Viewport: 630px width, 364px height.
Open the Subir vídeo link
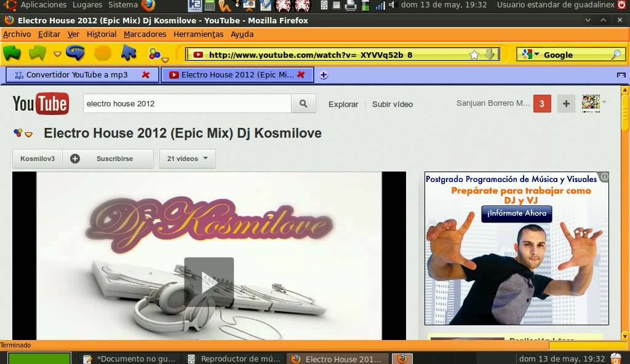click(x=393, y=104)
